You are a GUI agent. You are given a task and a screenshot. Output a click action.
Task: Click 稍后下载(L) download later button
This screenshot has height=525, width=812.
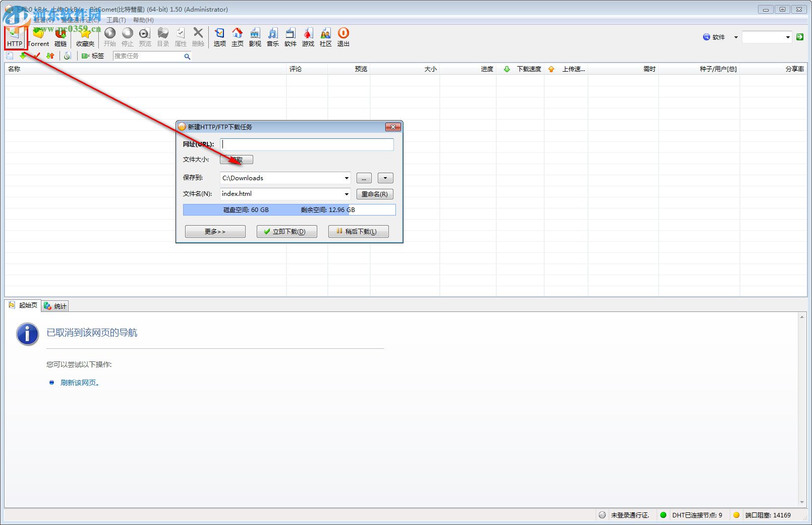click(x=359, y=232)
